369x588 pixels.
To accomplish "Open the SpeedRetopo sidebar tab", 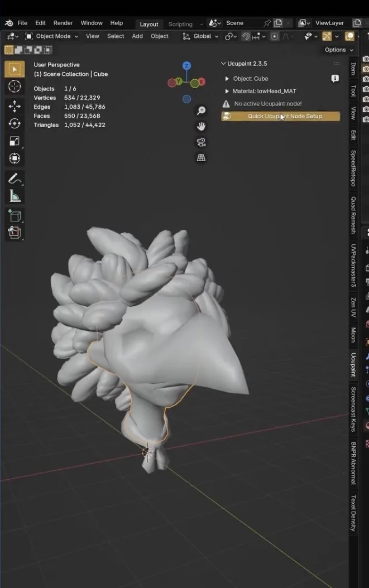I will tap(353, 168).
